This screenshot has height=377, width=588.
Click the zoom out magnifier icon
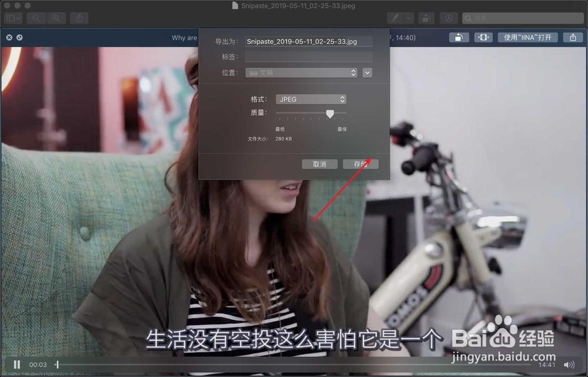coord(36,18)
